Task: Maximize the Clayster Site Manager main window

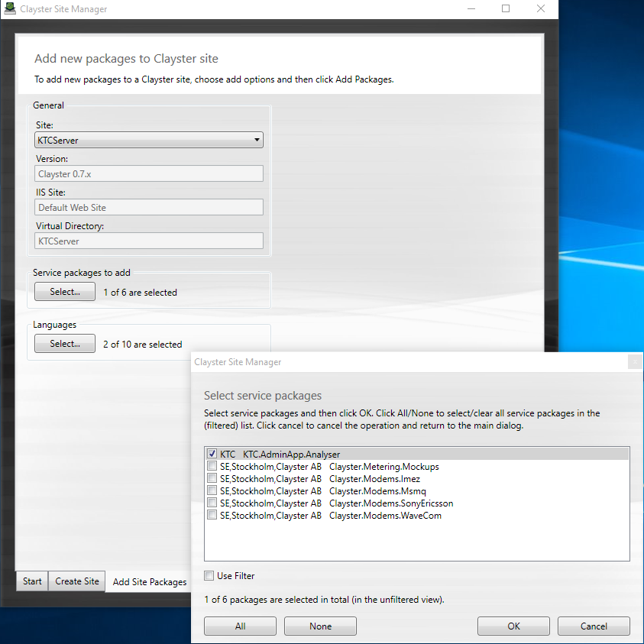Action: 506,8
